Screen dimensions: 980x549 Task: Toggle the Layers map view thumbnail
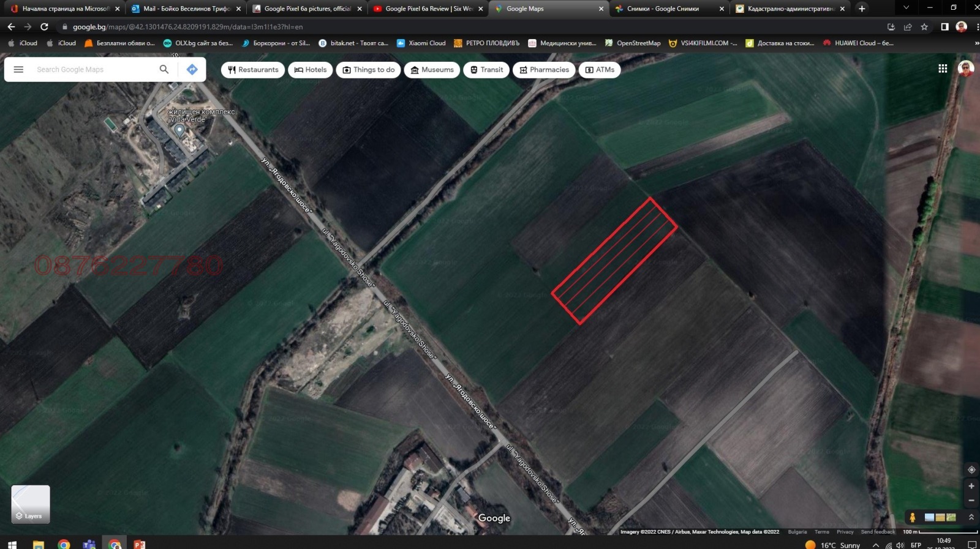(31, 504)
